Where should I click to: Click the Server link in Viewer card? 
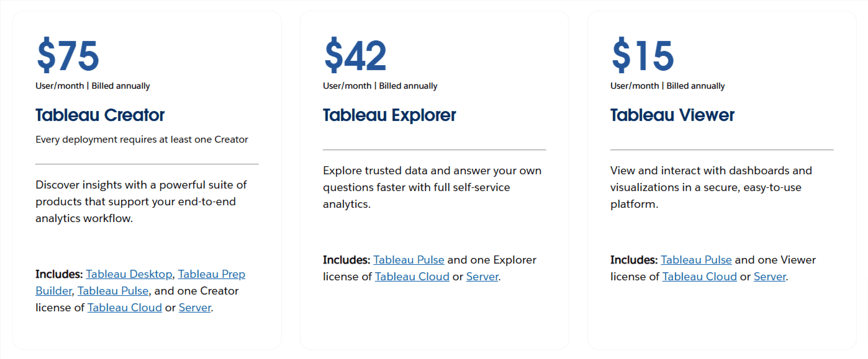pyautogui.click(x=770, y=276)
